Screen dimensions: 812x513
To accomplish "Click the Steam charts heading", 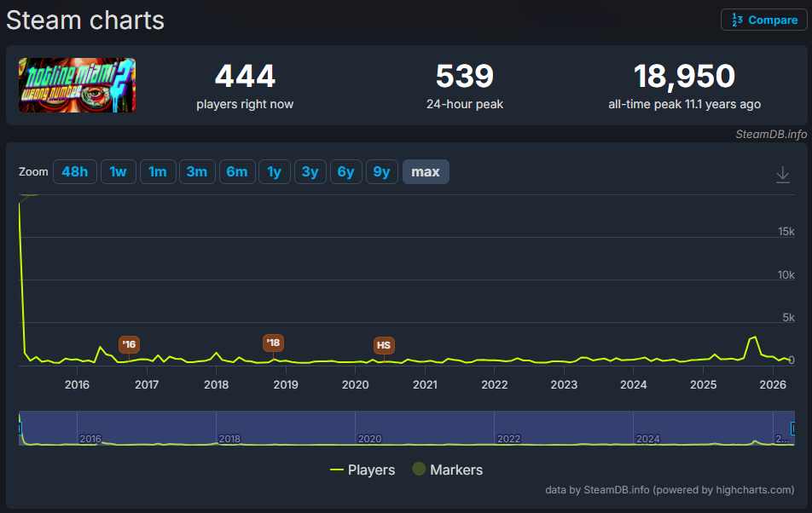I will (85, 20).
